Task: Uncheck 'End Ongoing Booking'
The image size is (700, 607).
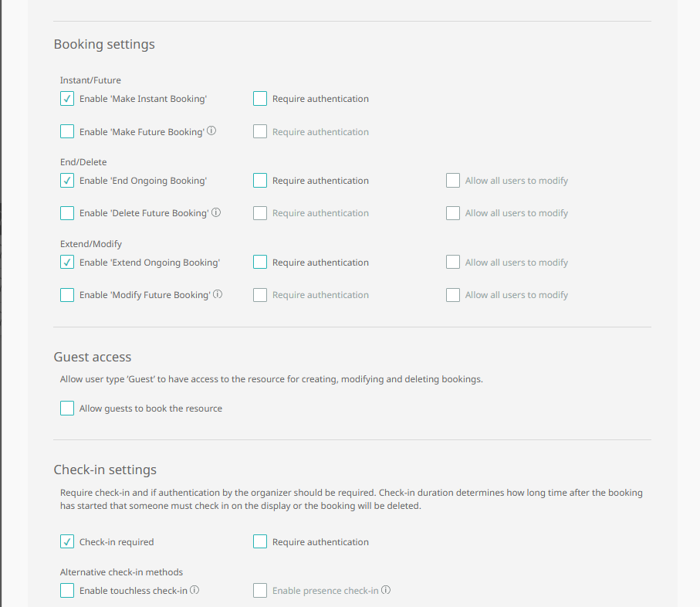Action: (x=67, y=180)
